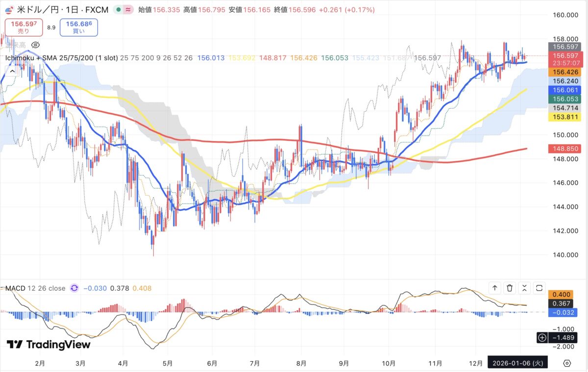Open the Ichimoku + SMA indicator legend
588x372 pixels.
click(61, 58)
